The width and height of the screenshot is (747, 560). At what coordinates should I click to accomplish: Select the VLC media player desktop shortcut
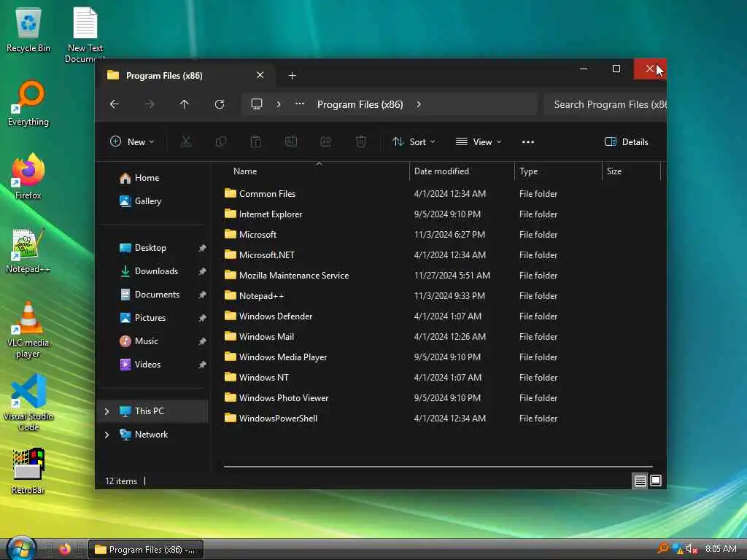pyautogui.click(x=28, y=330)
